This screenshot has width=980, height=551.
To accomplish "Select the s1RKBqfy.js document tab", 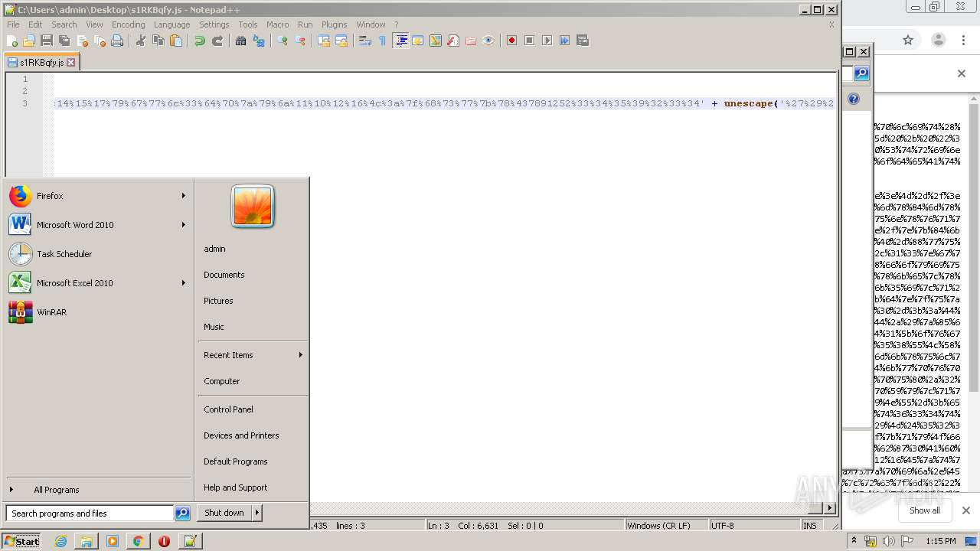I will click(x=41, y=62).
